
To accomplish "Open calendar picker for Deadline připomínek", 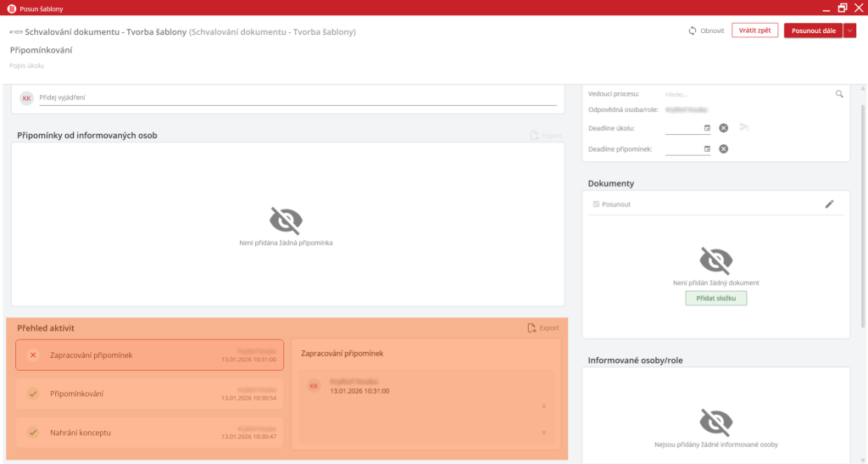I will click(x=707, y=149).
